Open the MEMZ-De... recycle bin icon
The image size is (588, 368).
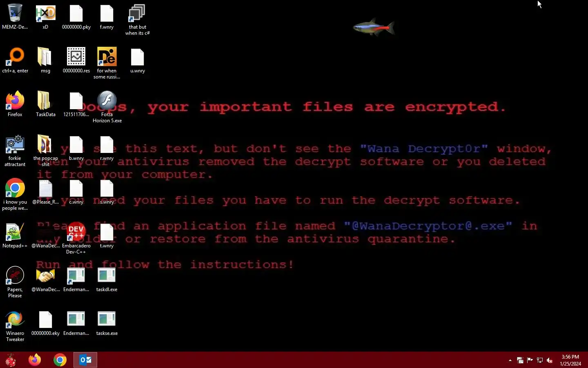[x=15, y=17]
